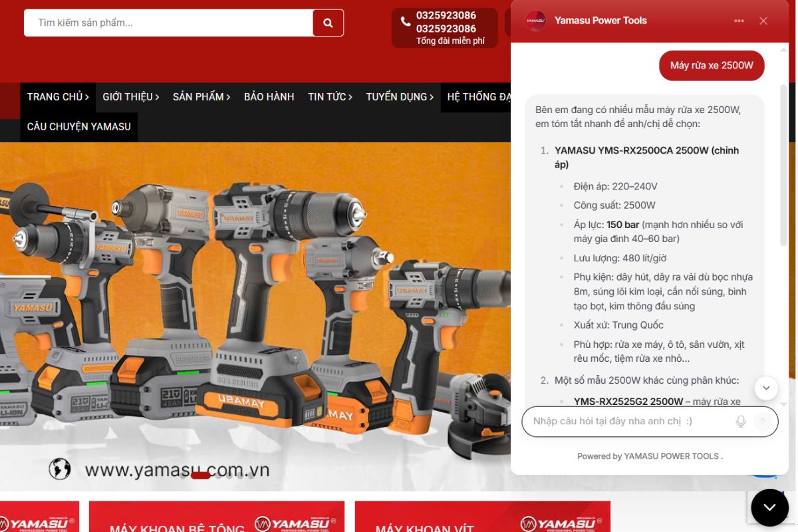Click the phone icon beside hotline numbers
This screenshot has height=532, width=798.
pyautogui.click(x=406, y=21)
